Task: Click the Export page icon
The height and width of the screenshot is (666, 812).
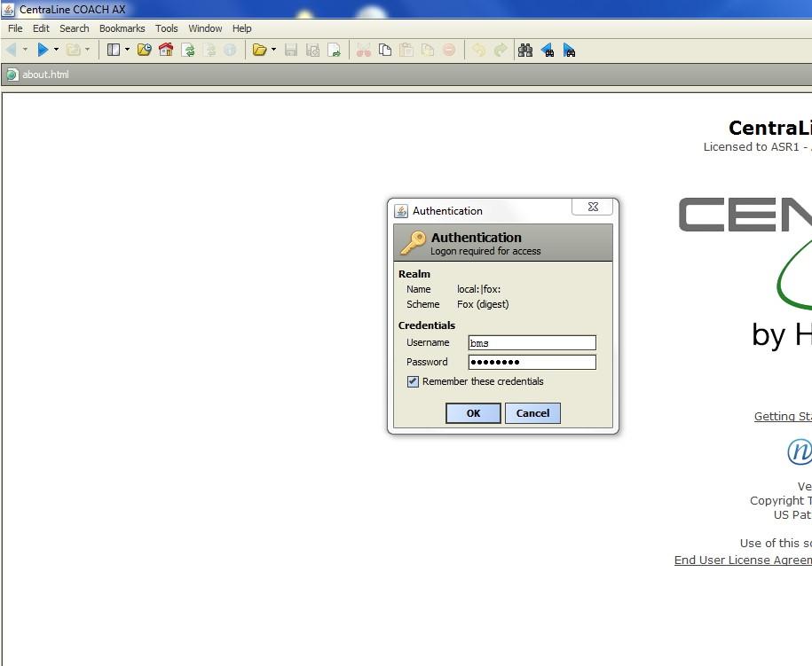Action: click(335, 51)
